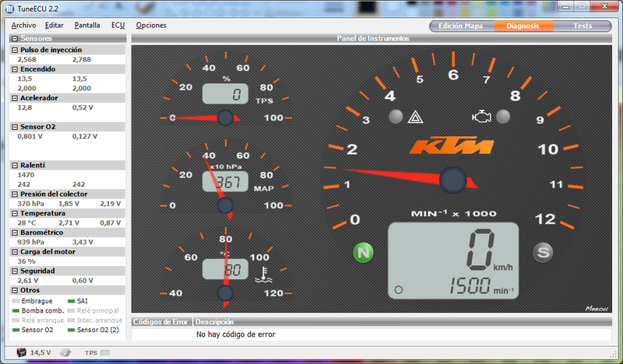Click the KTM logo on tachometer
The height and width of the screenshot is (364, 623).
pyautogui.click(x=452, y=145)
